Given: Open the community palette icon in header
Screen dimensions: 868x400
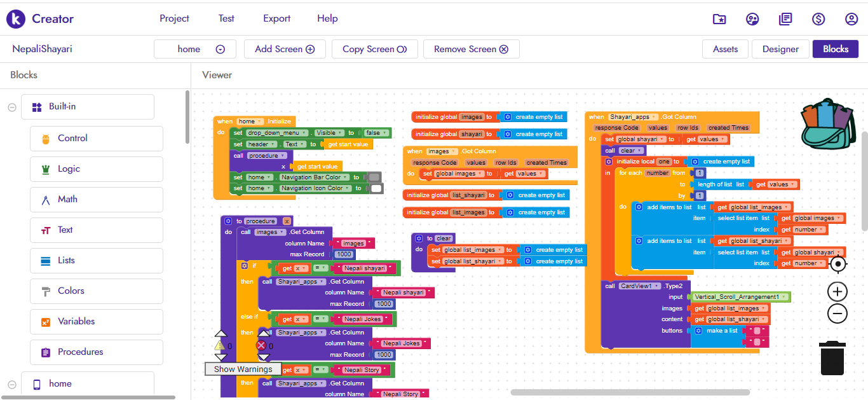Looking at the screenshot, I should coord(752,19).
